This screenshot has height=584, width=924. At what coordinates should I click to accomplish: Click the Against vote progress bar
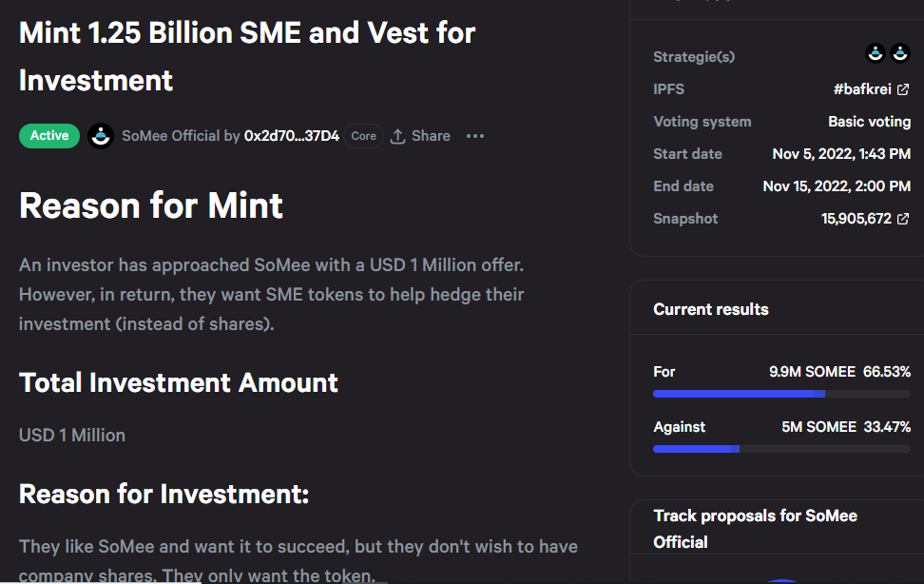[x=781, y=448]
